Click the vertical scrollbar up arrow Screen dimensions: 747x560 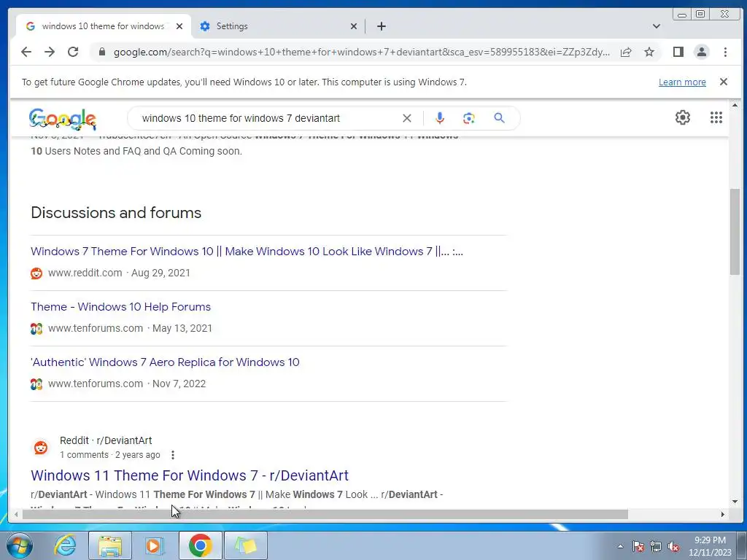tap(735, 105)
